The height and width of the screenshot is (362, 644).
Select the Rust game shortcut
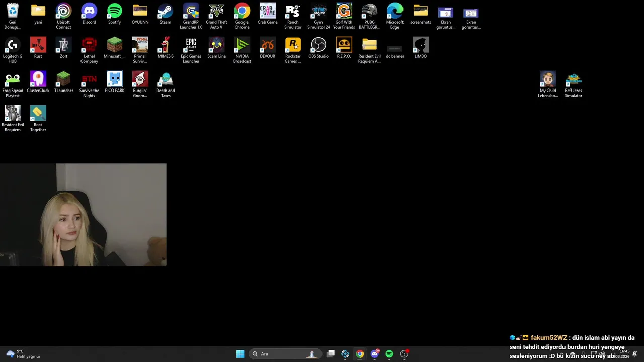[x=38, y=48]
